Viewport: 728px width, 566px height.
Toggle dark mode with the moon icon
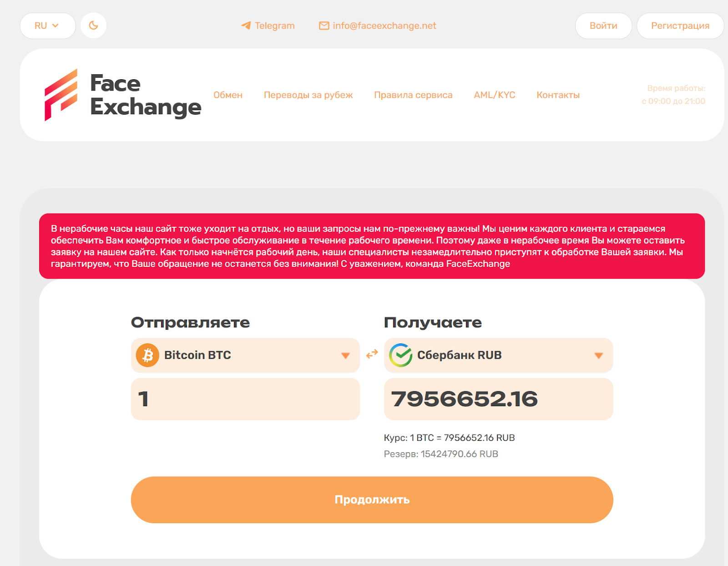click(x=93, y=25)
